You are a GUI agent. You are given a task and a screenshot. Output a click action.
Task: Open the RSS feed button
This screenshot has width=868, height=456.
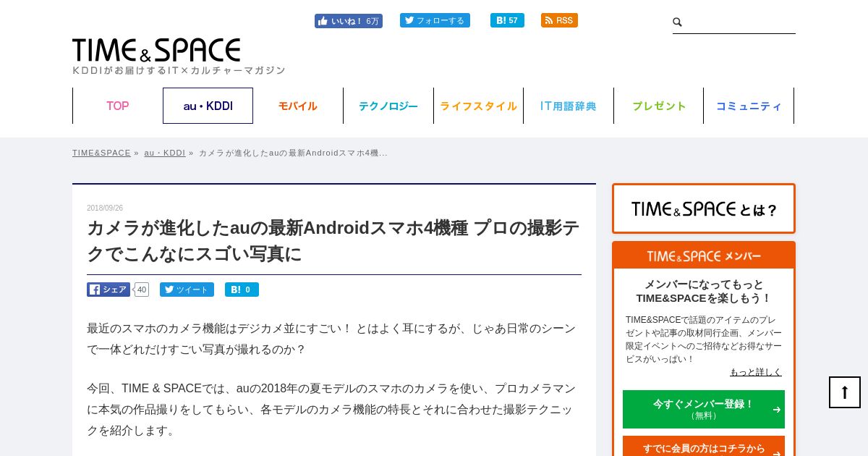pos(559,20)
